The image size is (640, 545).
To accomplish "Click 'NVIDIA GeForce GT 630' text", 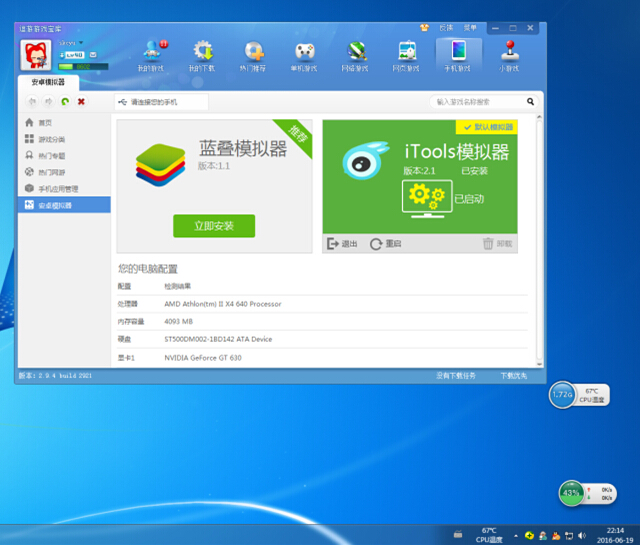I will (203, 358).
